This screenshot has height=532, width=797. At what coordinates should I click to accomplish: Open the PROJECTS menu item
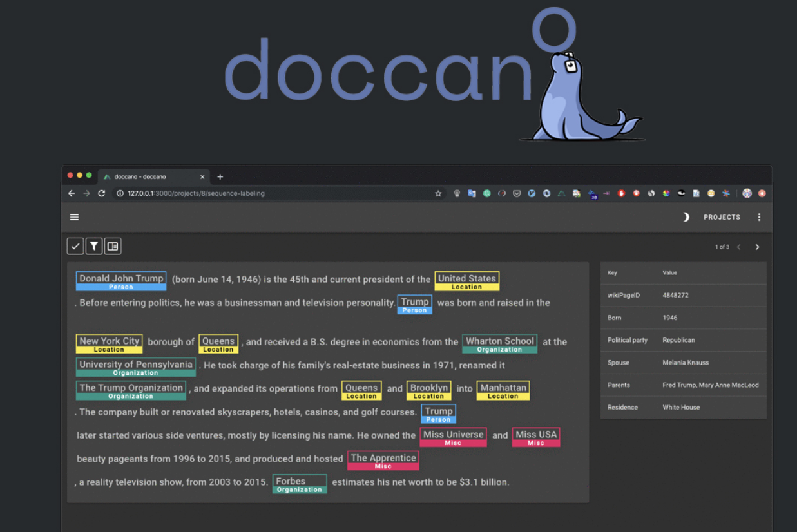pyautogui.click(x=722, y=217)
